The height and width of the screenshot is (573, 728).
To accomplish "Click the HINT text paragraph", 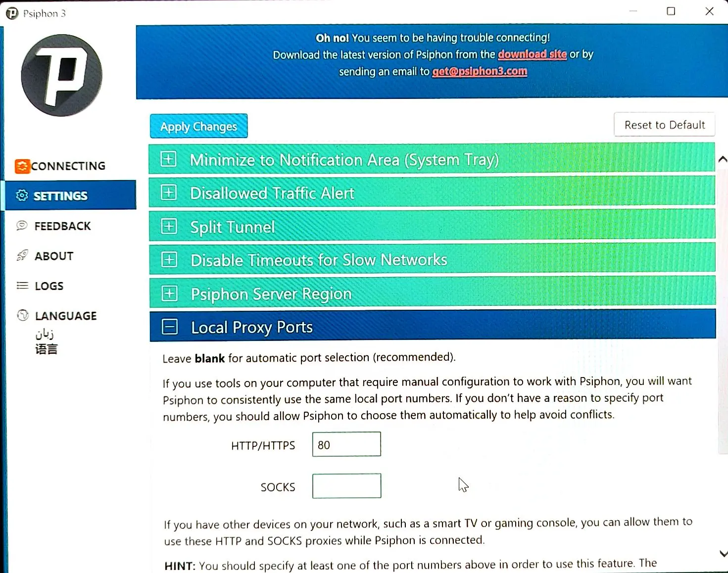I will click(x=411, y=565).
